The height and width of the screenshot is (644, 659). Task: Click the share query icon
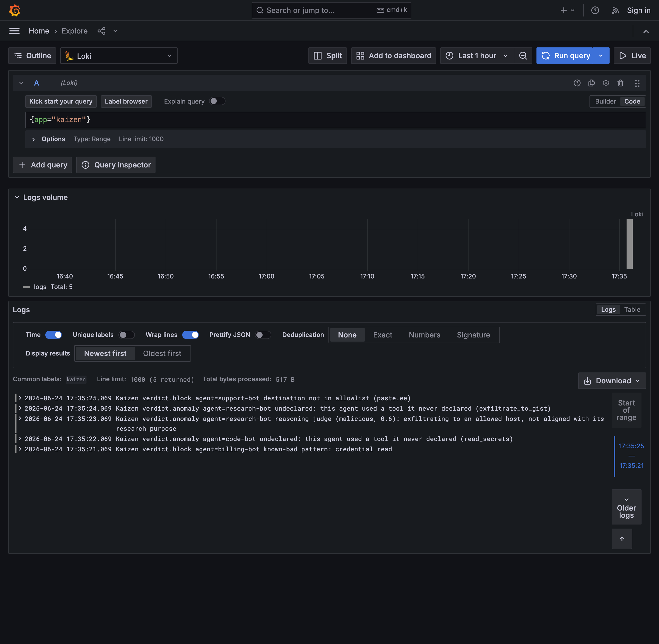pyautogui.click(x=101, y=31)
